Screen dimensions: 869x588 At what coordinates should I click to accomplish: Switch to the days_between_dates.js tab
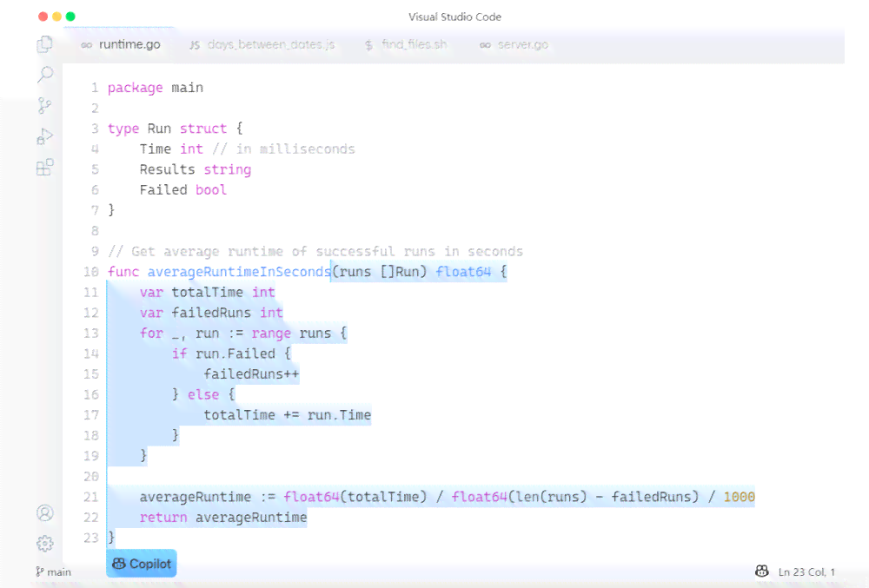tap(262, 45)
